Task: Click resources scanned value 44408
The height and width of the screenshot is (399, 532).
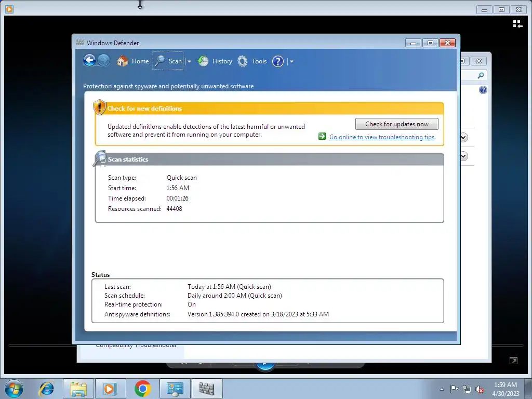Action: pos(174,209)
